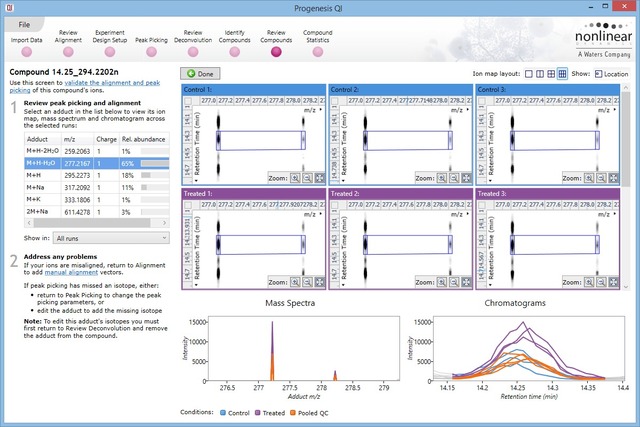Zoom out on the Control 2 ion map
This screenshot has width=640, height=427.
[452, 176]
